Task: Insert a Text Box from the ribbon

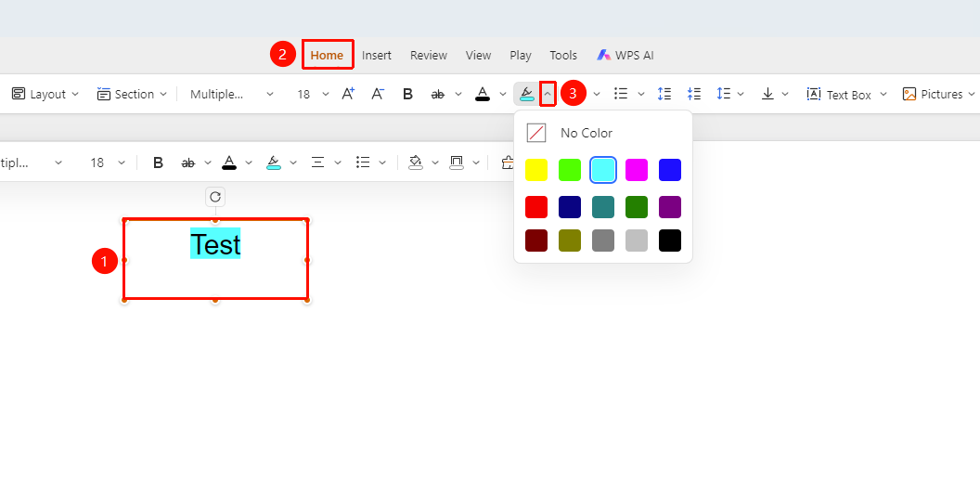Action: tap(839, 95)
